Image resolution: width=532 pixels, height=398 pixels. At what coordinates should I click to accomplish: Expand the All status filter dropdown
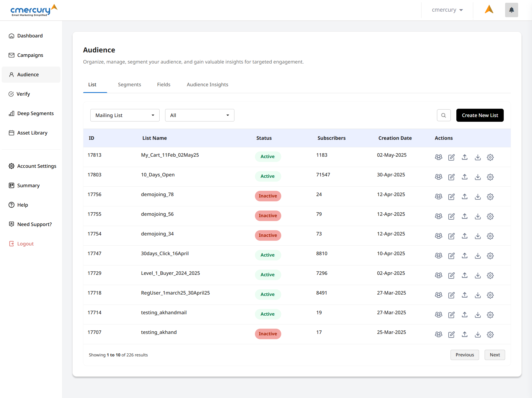[199, 115]
